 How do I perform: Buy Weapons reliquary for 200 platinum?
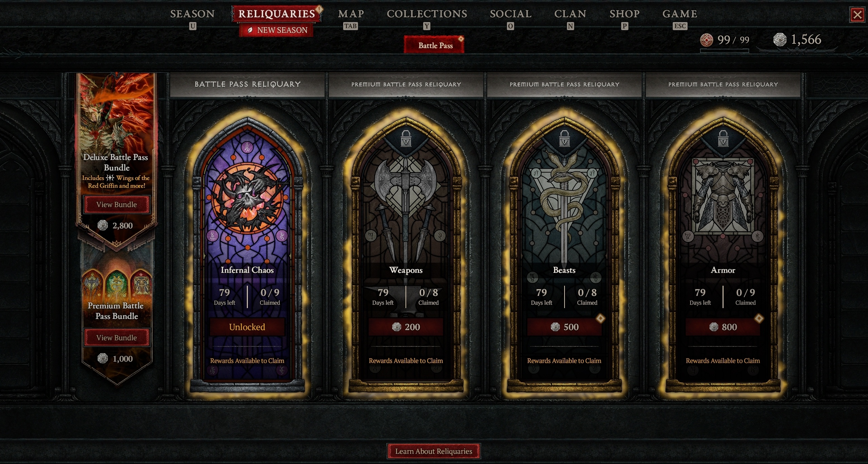tap(406, 327)
